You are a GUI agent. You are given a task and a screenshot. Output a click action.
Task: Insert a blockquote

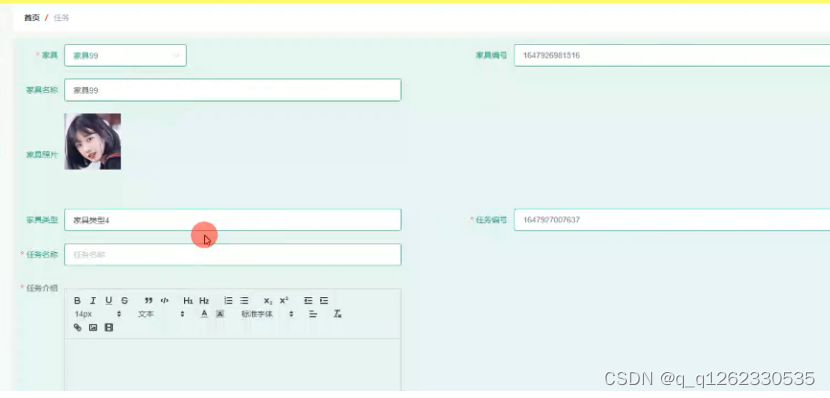coord(149,301)
